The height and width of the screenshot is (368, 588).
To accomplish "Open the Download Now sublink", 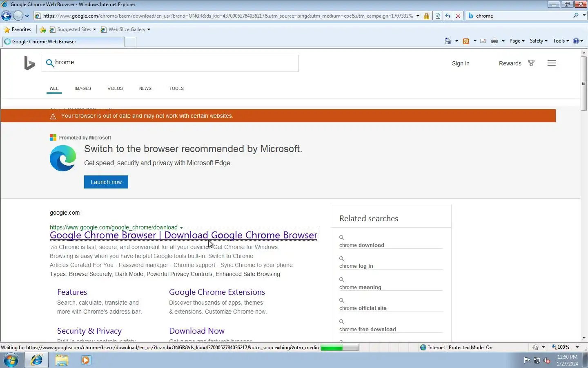I will [x=197, y=331].
